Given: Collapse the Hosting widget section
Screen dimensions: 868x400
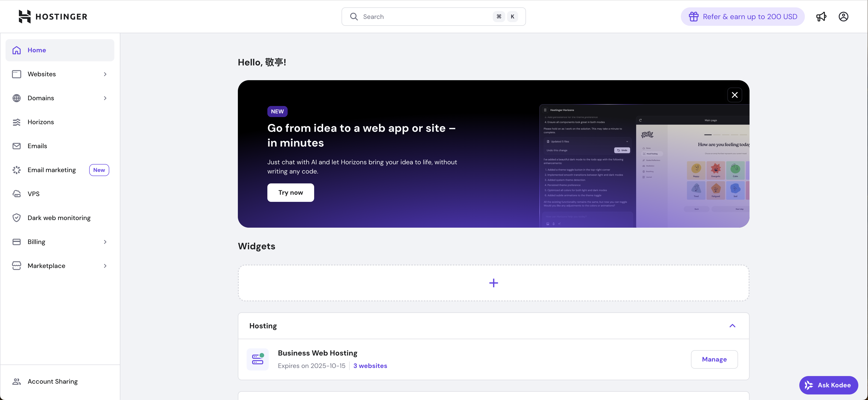Looking at the screenshot, I should (732, 326).
